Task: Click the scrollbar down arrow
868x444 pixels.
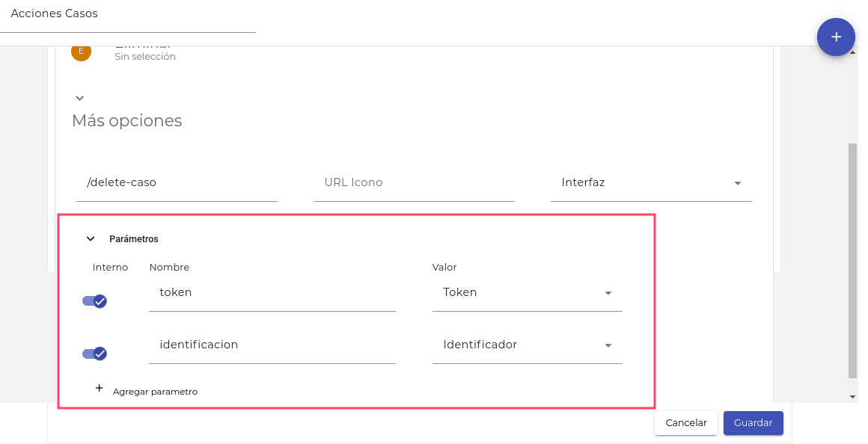Action: [x=852, y=396]
